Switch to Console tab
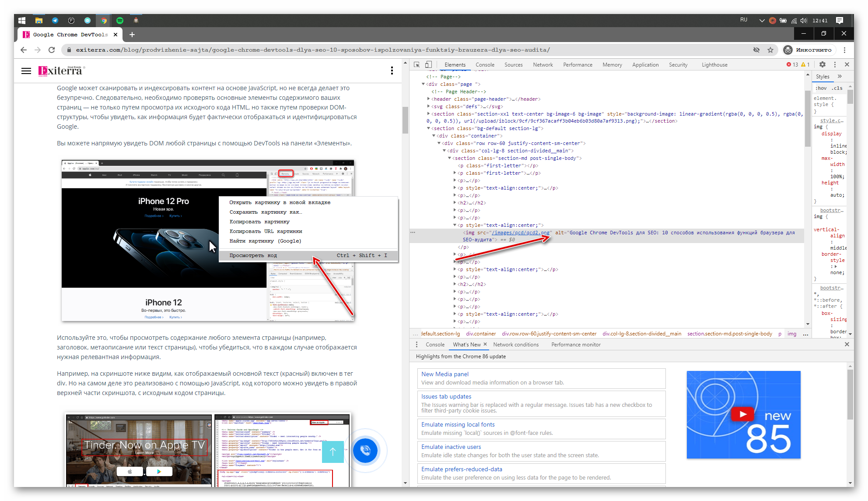 485,65
